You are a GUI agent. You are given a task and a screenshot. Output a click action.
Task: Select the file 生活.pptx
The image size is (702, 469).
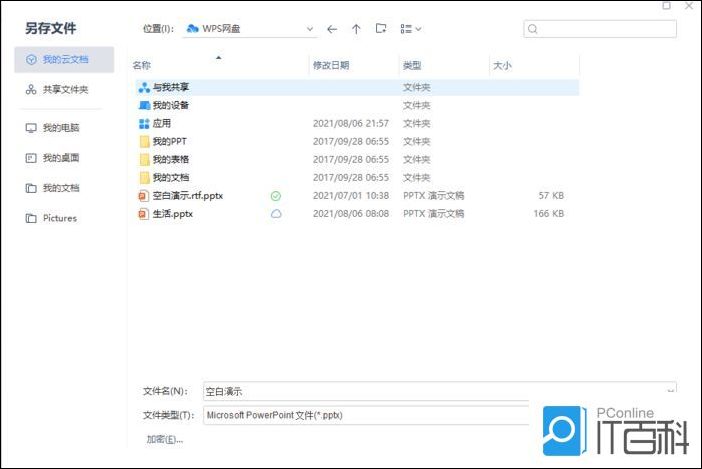click(x=357, y=214)
